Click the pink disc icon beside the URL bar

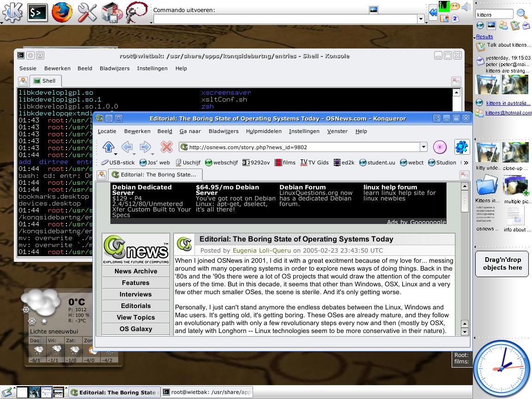coord(440,147)
